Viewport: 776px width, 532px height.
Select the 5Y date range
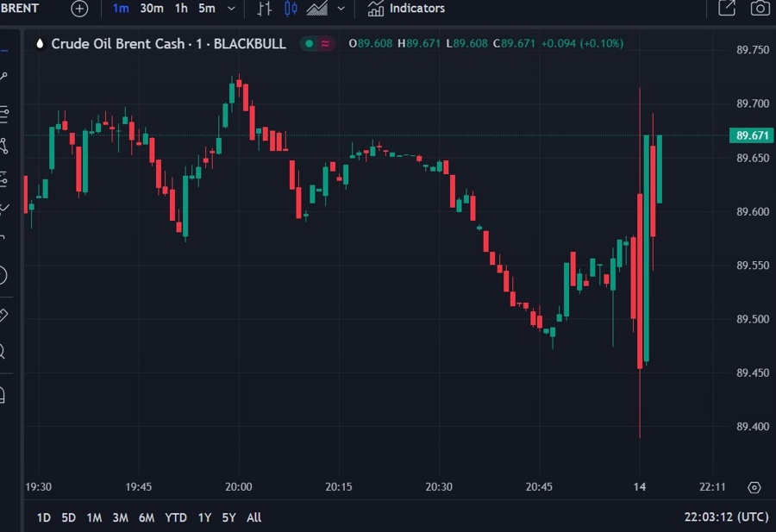pos(228,517)
